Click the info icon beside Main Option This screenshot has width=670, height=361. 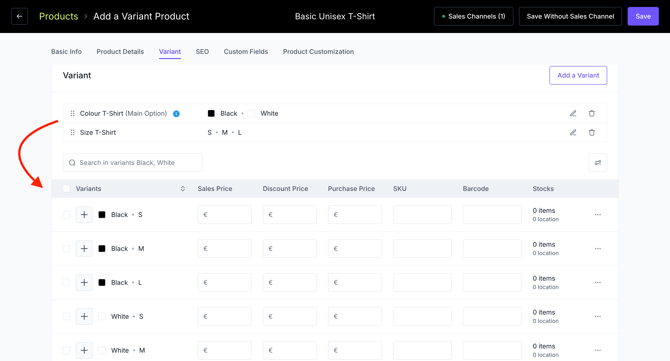[x=176, y=114]
